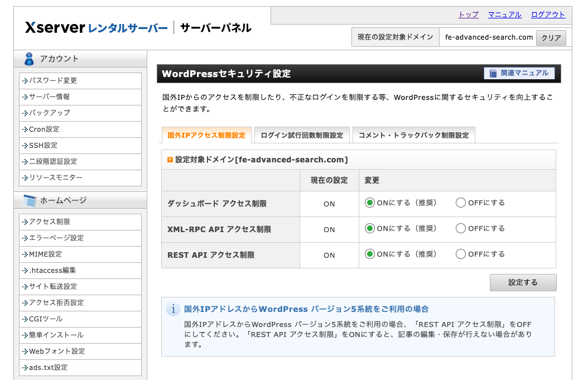
Task: Open the マニュアル link in the header
Action: 504,15
